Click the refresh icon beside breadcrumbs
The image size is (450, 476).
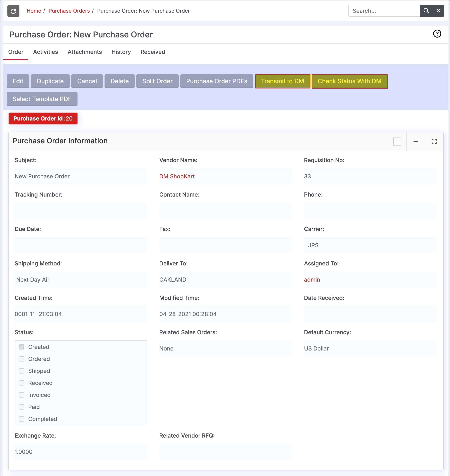pos(13,11)
